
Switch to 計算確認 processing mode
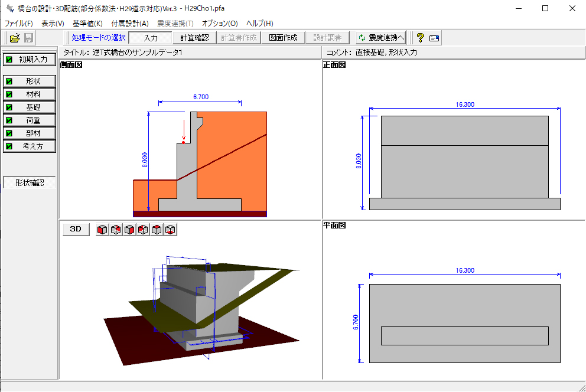coord(194,38)
